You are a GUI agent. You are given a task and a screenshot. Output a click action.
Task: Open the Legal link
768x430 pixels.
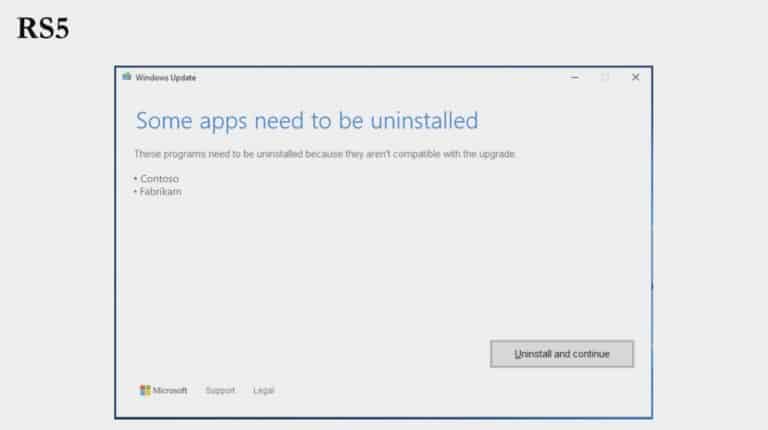tap(263, 390)
